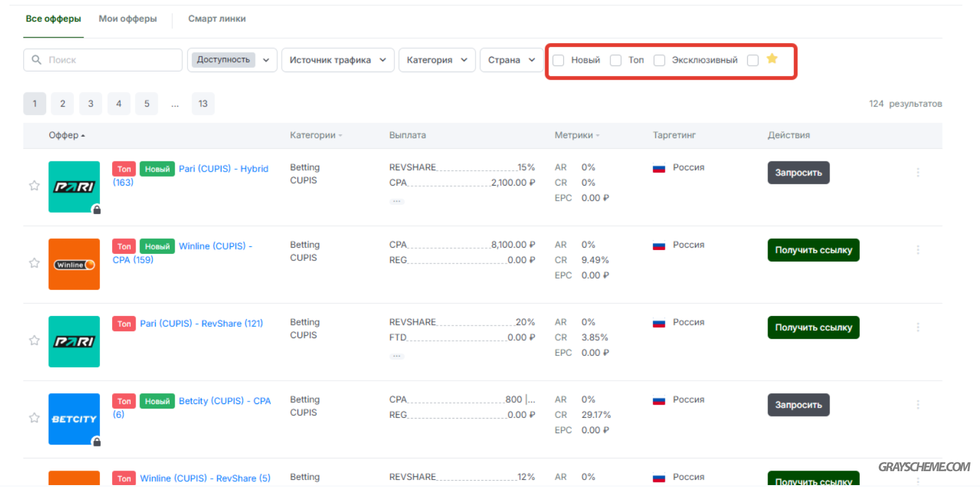The image size is (980, 487).
Task: Click Russia flag in Betcity CPA row
Action: [659, 400]
